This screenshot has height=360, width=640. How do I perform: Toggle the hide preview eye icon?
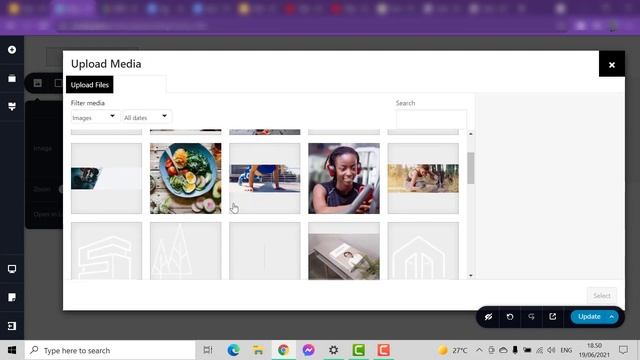488,317
